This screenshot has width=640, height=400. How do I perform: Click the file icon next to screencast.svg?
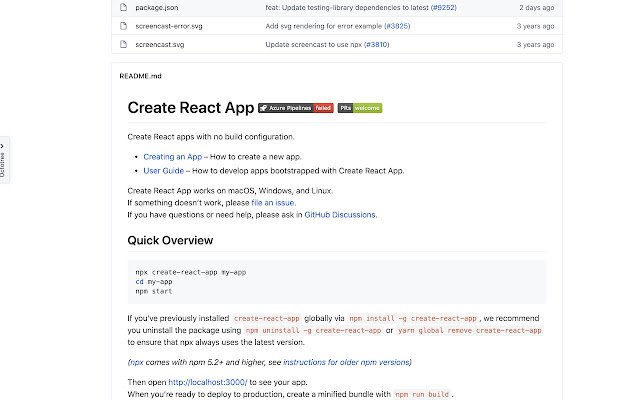pos(123,44)
